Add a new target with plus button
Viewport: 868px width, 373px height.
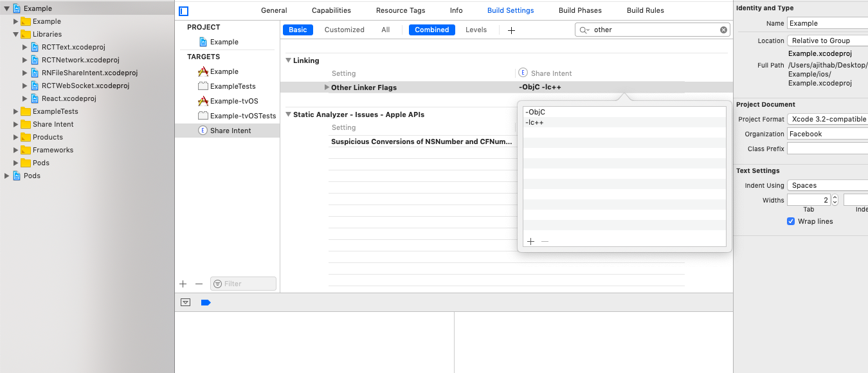(x=183, y=284)
